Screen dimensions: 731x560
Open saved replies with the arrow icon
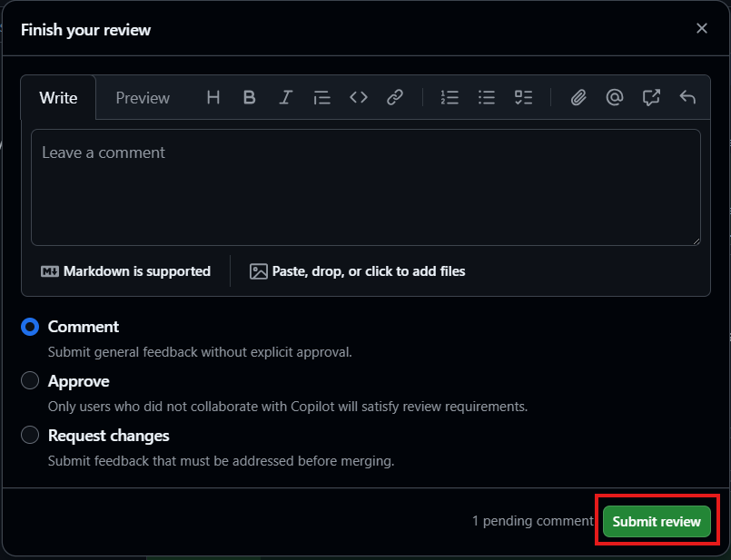687,98
